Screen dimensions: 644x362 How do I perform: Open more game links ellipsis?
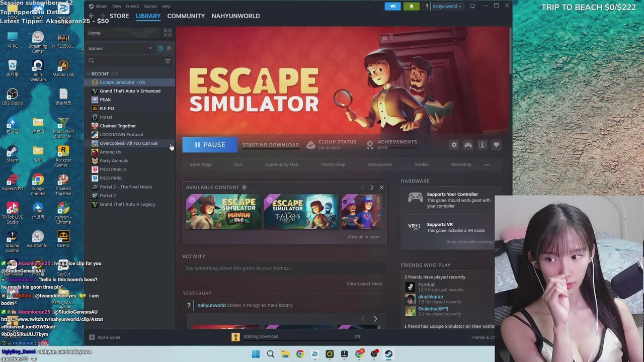[x=487, y=164]
